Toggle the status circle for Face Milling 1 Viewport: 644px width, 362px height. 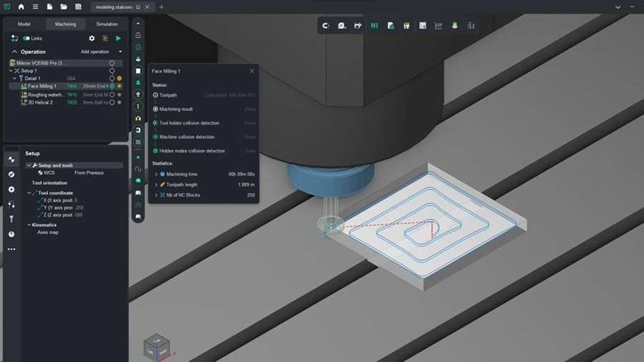(x=112, y=86)
